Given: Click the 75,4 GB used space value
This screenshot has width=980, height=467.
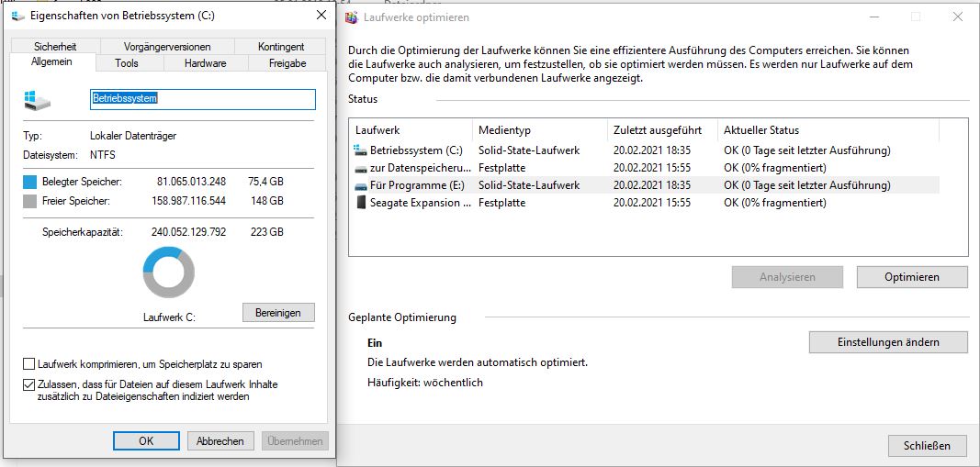Looking at the screenshot, I should [x=265, y=182].
